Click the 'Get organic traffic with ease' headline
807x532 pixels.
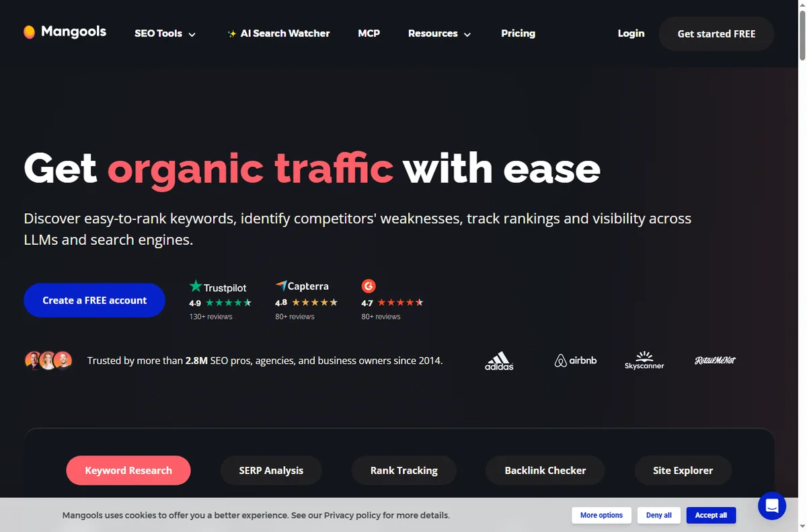[x=312, y=168]
